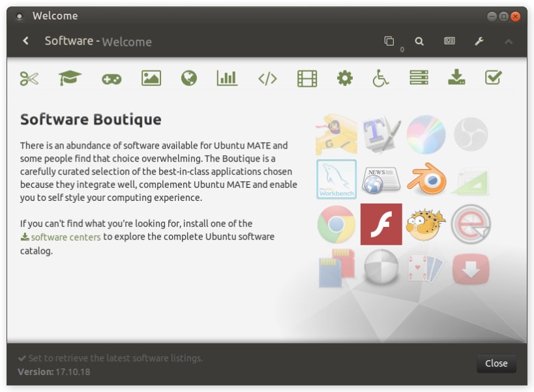Click the green ruler triangle app icon

pos(471,182)
